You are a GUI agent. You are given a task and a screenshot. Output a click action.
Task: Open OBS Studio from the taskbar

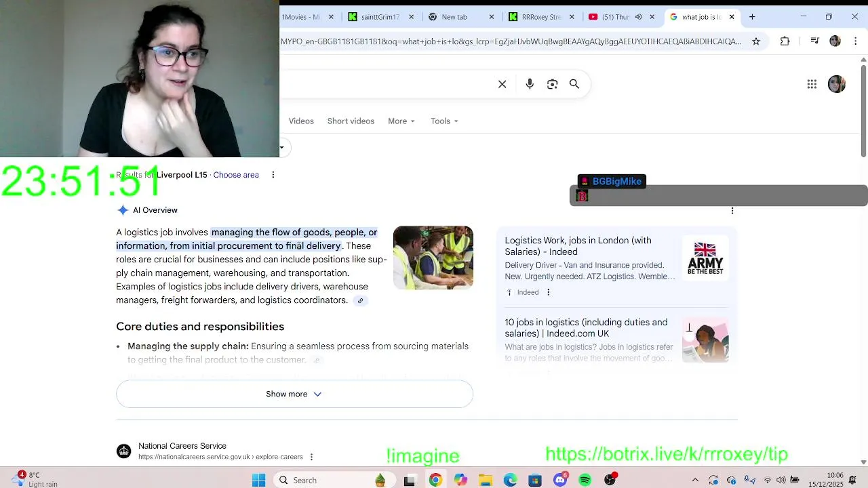(x=610, y=480)
